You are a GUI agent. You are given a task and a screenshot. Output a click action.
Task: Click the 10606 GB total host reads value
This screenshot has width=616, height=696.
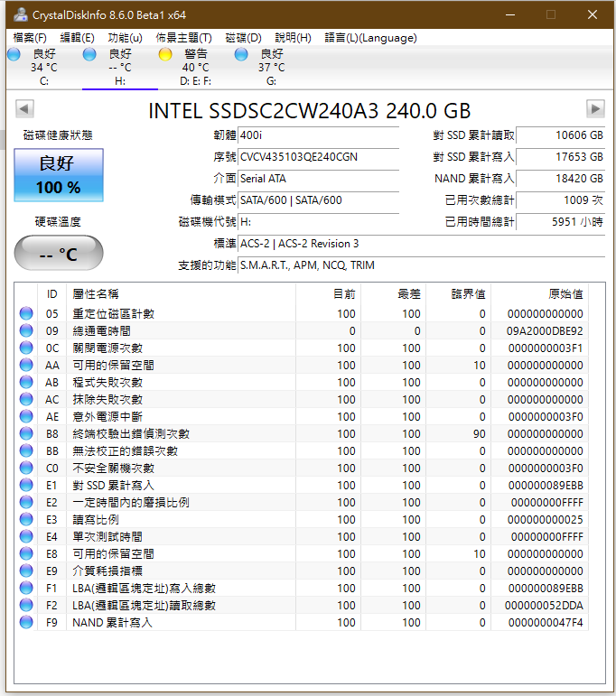[561, 135]
